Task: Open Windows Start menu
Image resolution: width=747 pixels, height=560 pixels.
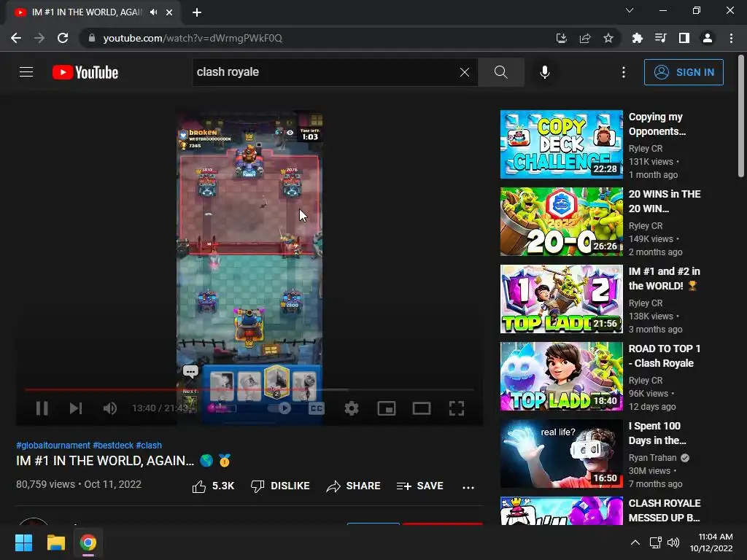Action: [23, 542]
